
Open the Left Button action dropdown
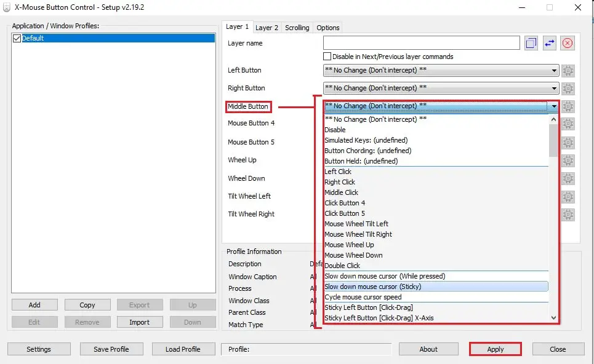tap(553, 70)
